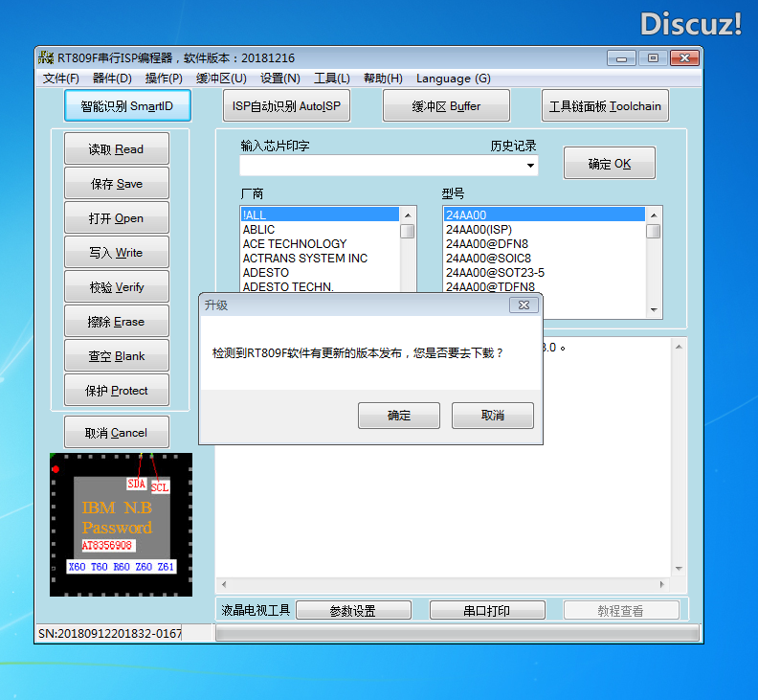Open the 文件(F) menu

point(61,78)
